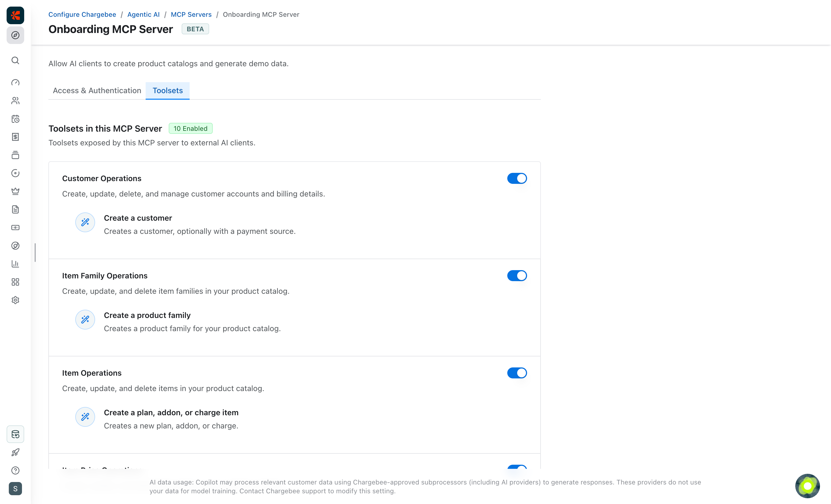The image size is (831, 504).
Task: Open the document page sidebar icon
Action: click(15, 209)
